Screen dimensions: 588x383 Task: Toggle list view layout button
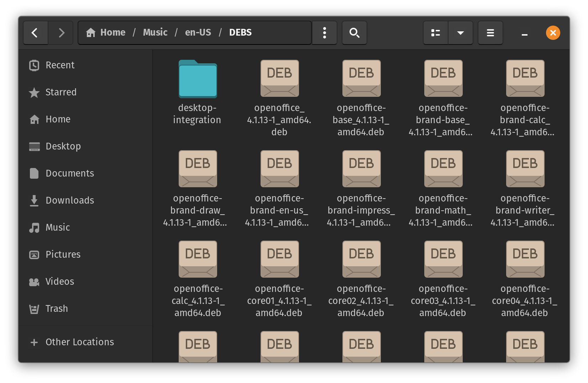(435, 33)
